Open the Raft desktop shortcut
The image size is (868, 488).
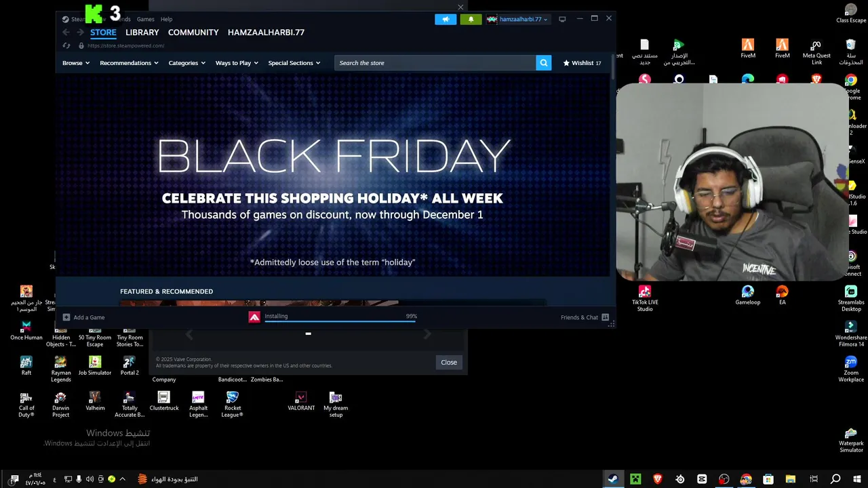click(x=26, y=366)
